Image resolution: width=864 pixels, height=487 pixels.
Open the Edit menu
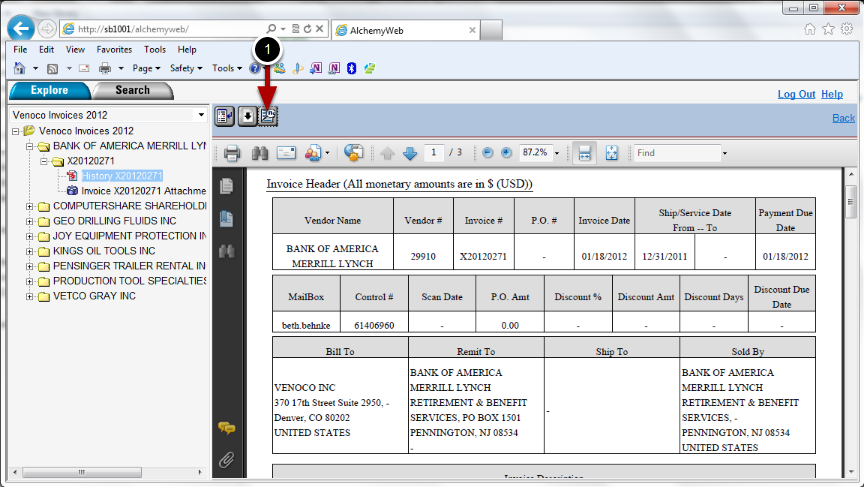coord(46,50)
